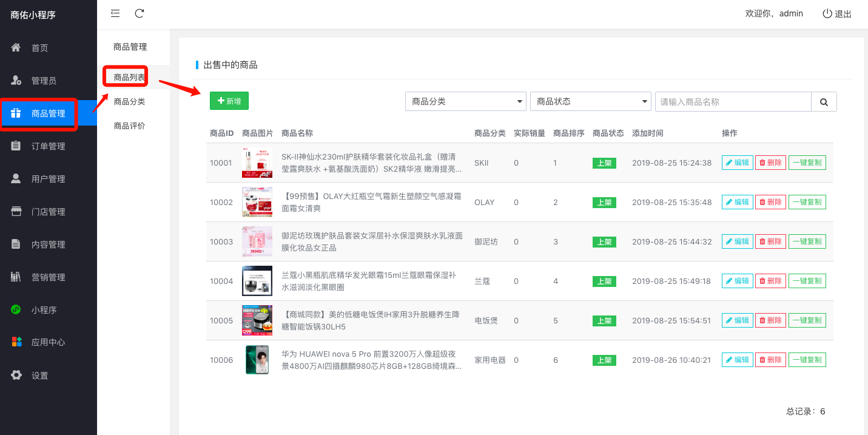Viewport: 868px width, 435px height.
Task: Click 一键复制 for product 10003
Action: click(807, 241)
